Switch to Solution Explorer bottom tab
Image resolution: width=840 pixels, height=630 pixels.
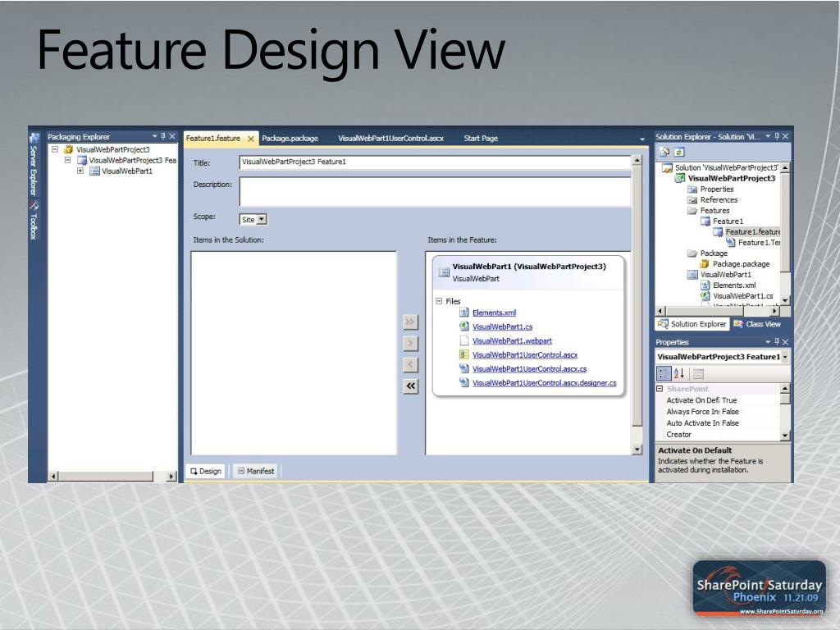(692, 324)
